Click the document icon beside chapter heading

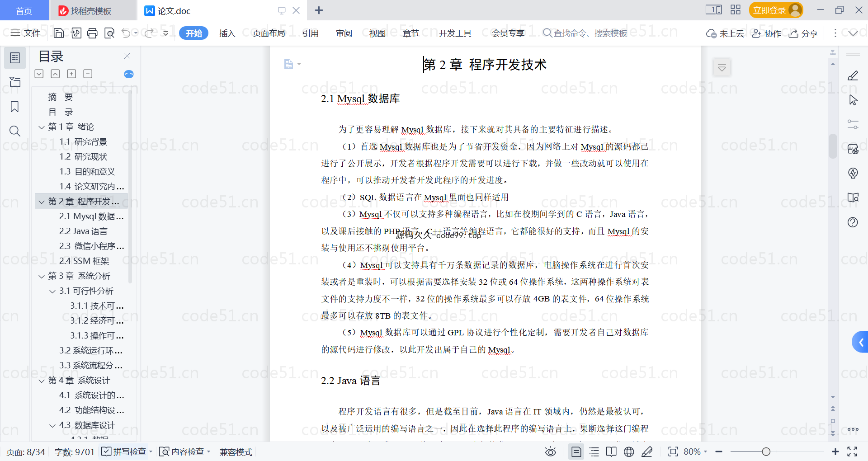coord(288,64)
